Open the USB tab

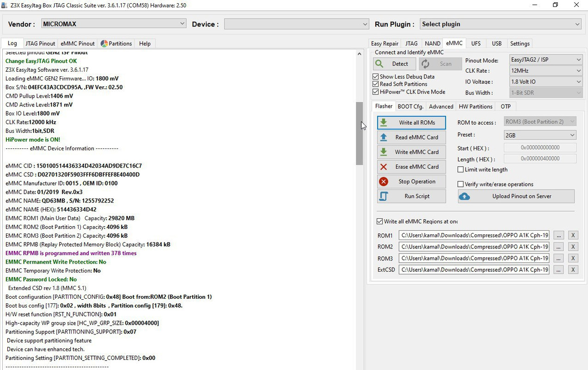497,43
